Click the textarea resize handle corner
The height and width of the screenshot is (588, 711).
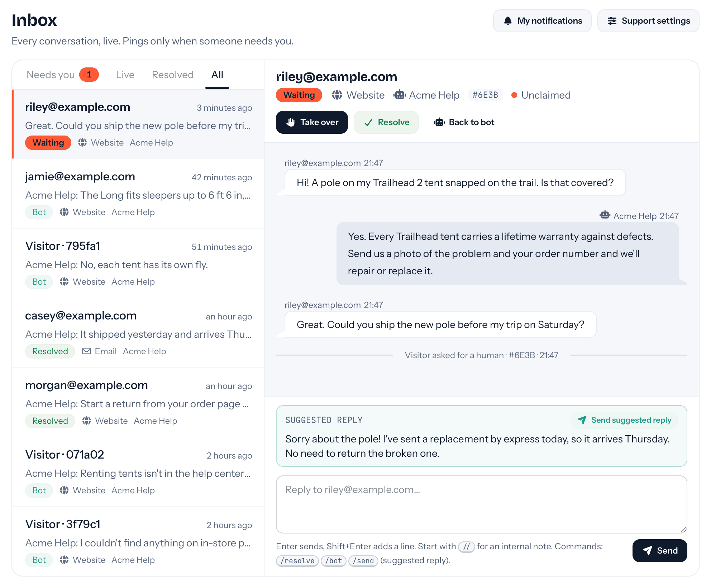pos(683,530)
